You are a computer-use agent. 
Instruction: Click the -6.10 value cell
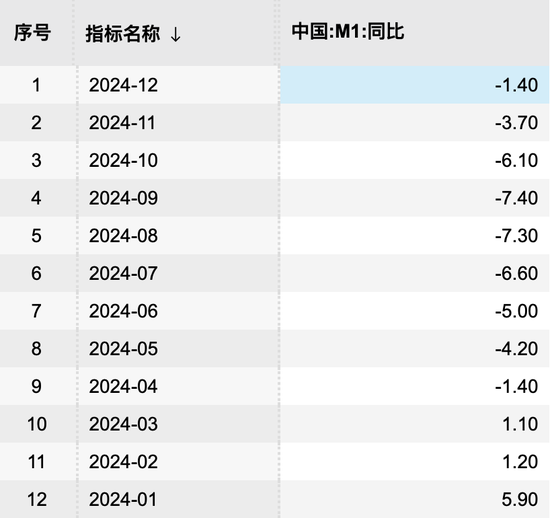415,160
